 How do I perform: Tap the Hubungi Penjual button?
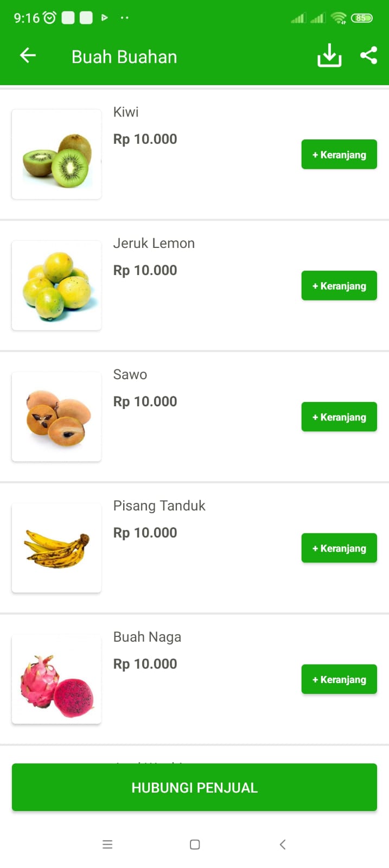click(x=194, y=788)
